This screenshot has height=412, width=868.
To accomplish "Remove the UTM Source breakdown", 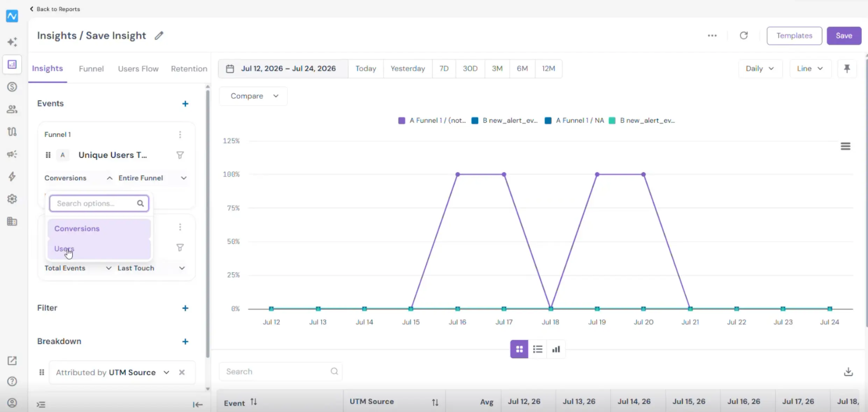I will pyautogui.click(x=182, y=372).
